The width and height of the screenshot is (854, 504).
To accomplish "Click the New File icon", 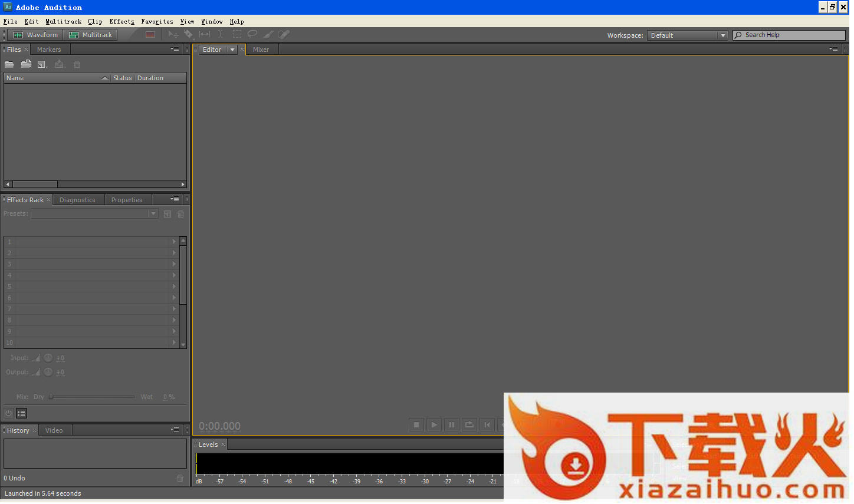I will click(x=42, y=64).
